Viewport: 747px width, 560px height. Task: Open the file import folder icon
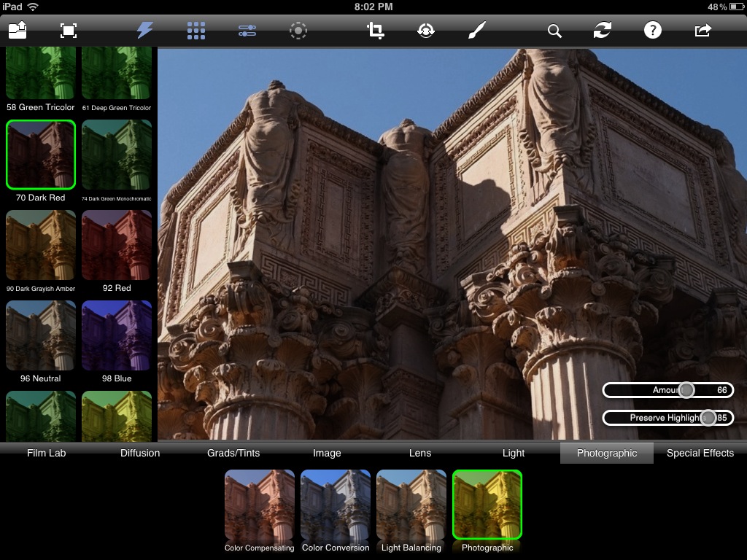click(18, 30)
